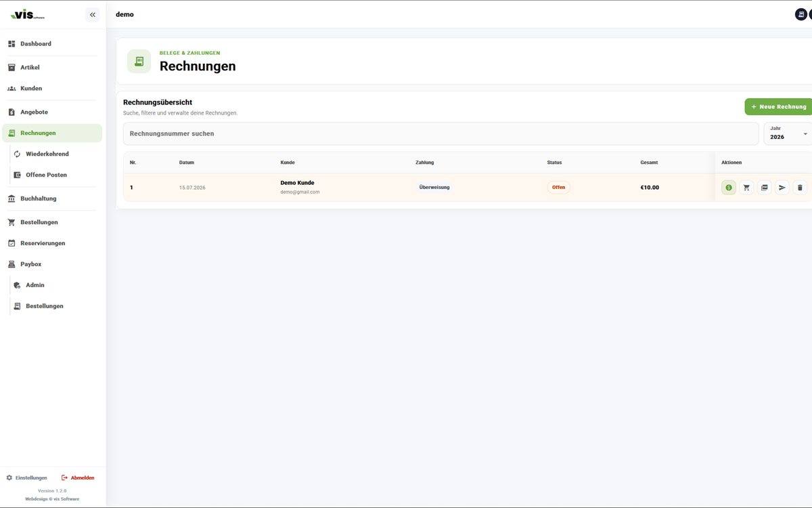The image size is (812, 508).
Task: Click the Nr. column header
Action: pyautogui.click(x=133, y=163)
